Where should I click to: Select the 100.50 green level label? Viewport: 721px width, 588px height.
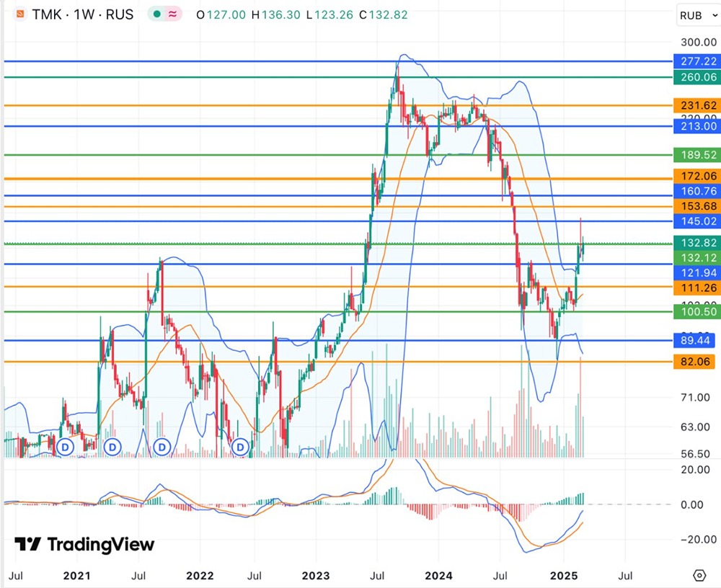click(696, 312)
